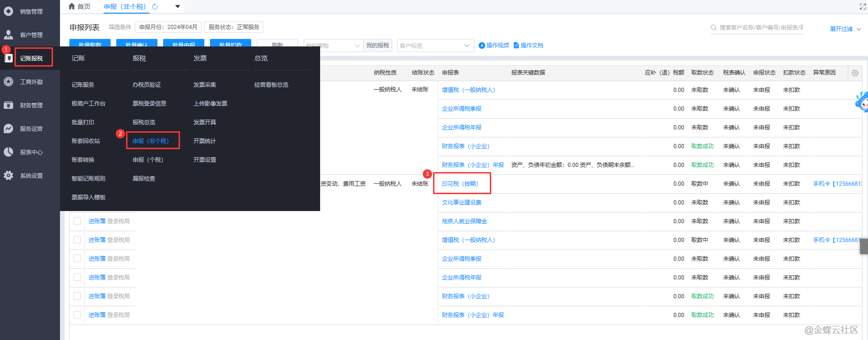Open 发票采集 from the 发票 menu
This screenshot has width=868, height=340.
pyautogui.click(x=205, y=85)
